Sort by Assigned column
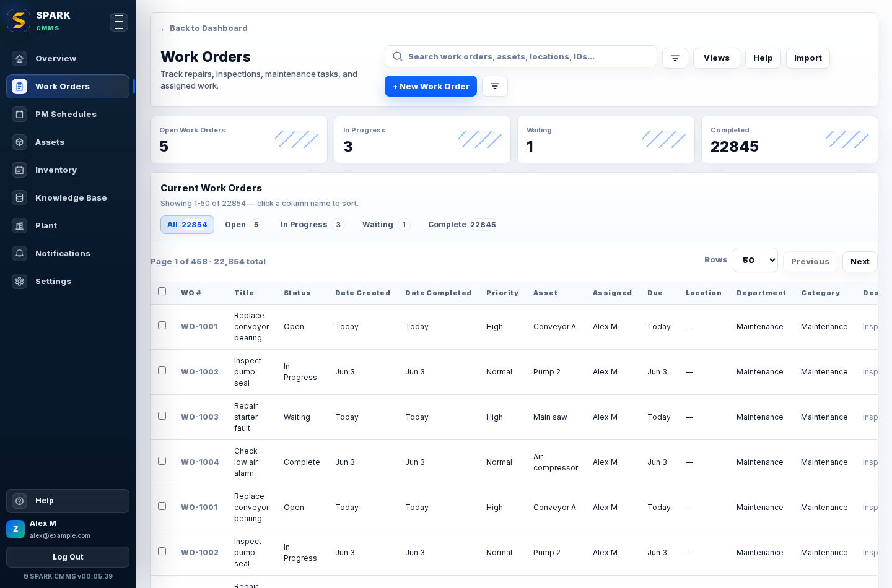Image resolution: width=892 pixels, height=588 pixels. click(x=613, y=293)
